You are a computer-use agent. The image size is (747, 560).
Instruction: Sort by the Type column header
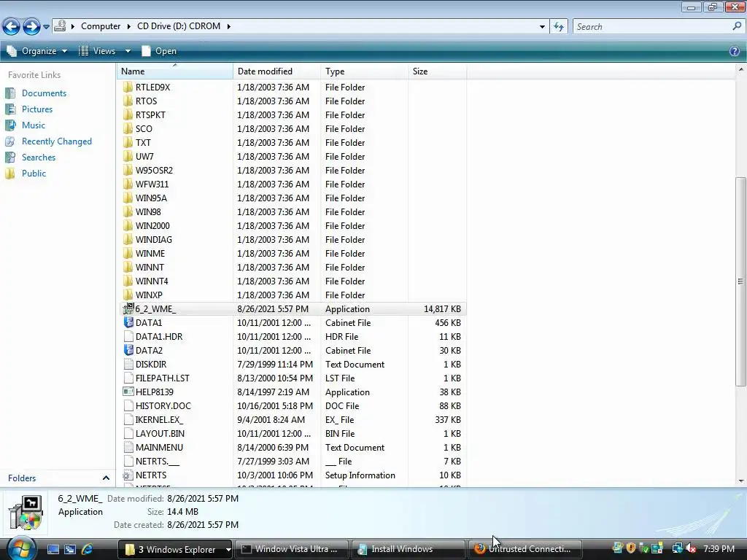(x=365, y=71)
